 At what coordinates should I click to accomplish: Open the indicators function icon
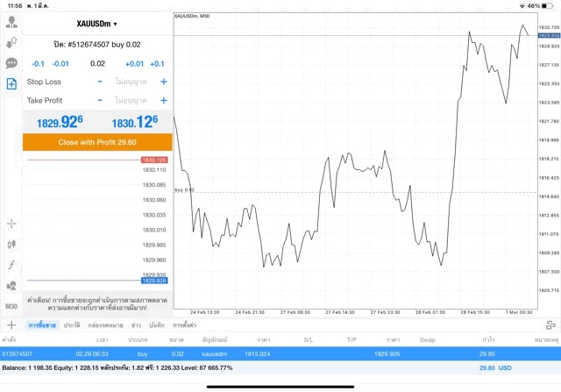click(x=11, y=265)
